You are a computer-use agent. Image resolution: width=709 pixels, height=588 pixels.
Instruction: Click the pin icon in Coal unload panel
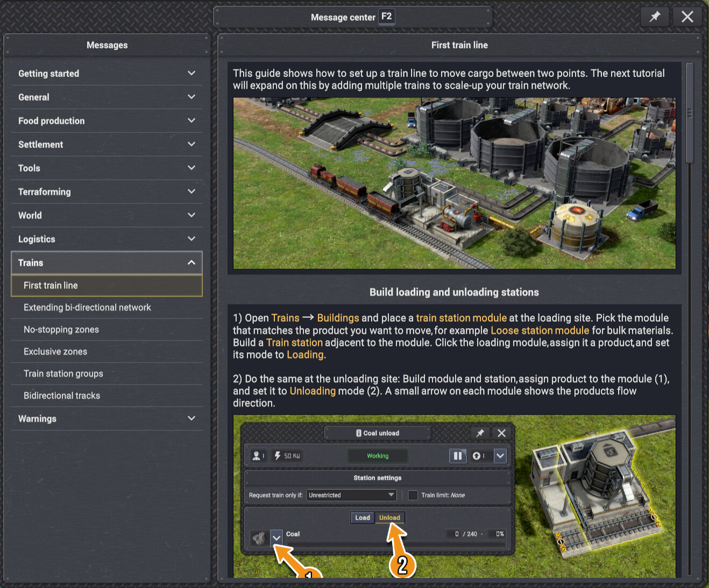480,433
